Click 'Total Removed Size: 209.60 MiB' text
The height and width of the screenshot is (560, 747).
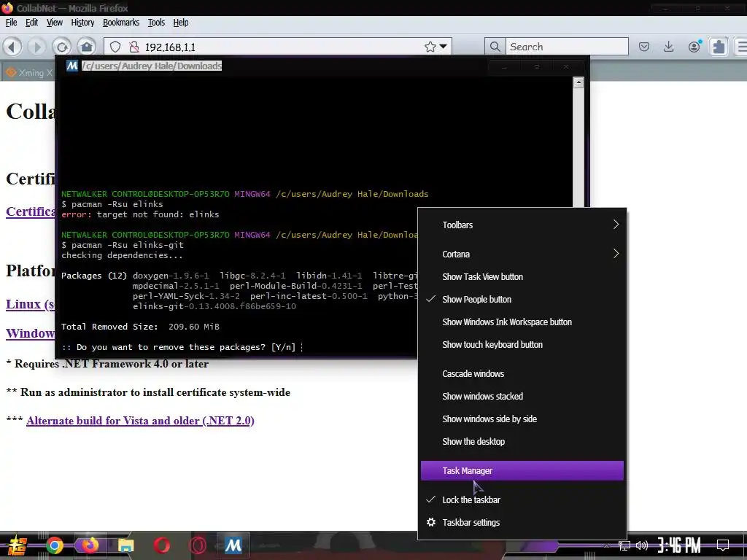[x=140, y=327]
